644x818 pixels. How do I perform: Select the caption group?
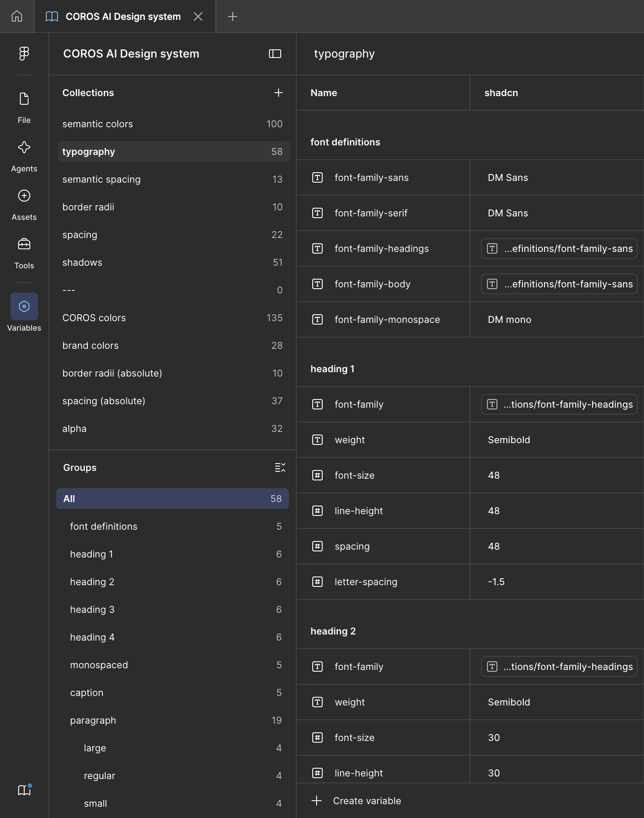[173, 692]
